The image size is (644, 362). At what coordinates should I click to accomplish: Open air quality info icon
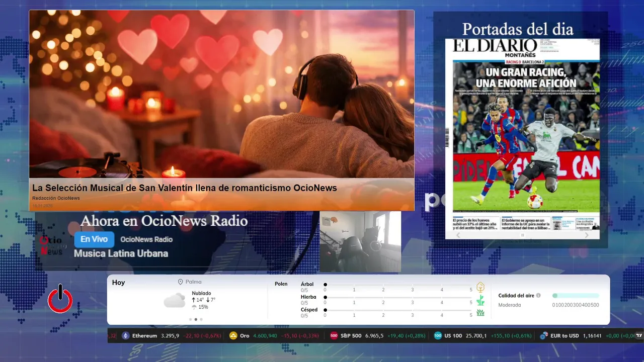point(538,296)
